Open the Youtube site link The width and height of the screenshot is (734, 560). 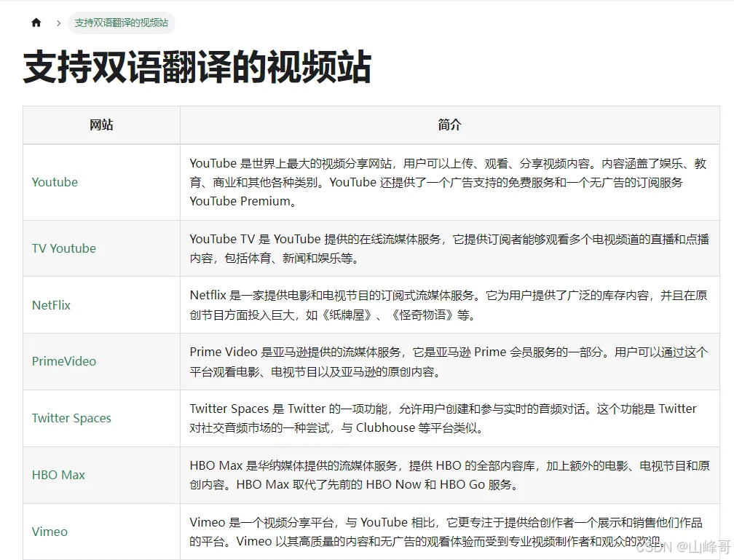point(55,182)
